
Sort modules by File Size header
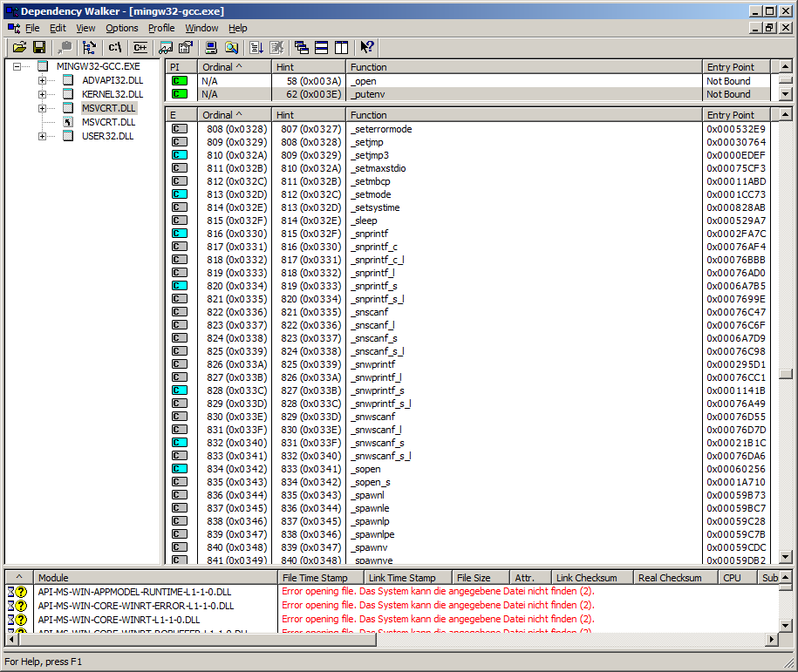pos(481,577)
